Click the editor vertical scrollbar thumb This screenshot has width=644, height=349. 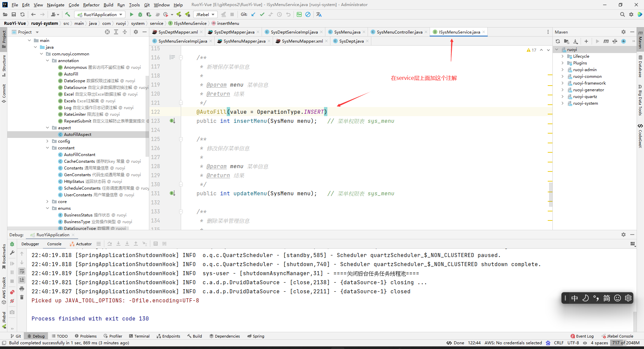[x=550, y=194]
